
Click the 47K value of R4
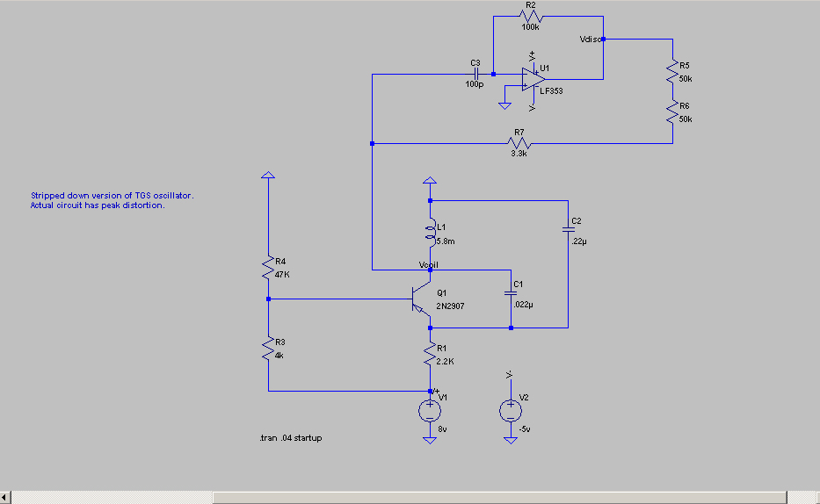(x=282, y=275)
